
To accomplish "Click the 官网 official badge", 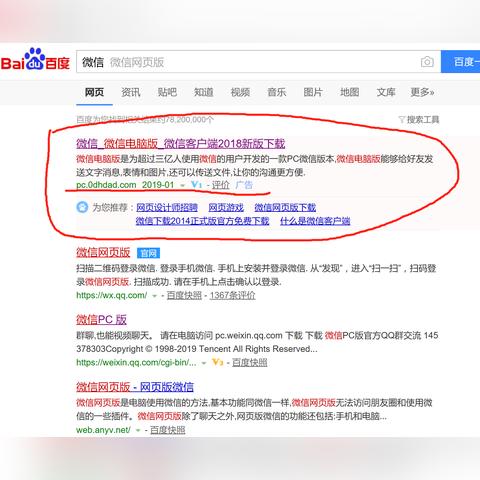I will (x=148, y=253).
